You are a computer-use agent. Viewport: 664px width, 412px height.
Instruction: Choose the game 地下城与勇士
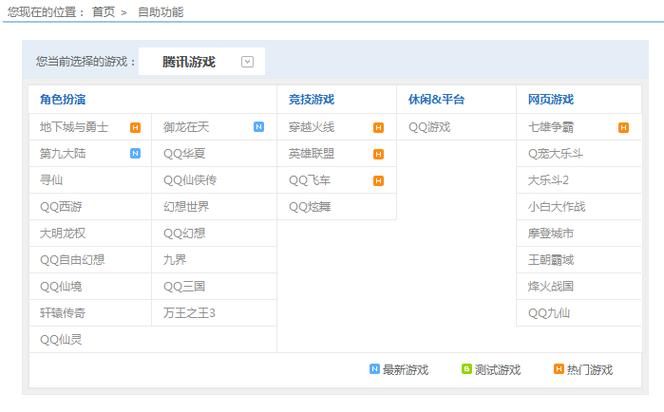tap(74, 127)
